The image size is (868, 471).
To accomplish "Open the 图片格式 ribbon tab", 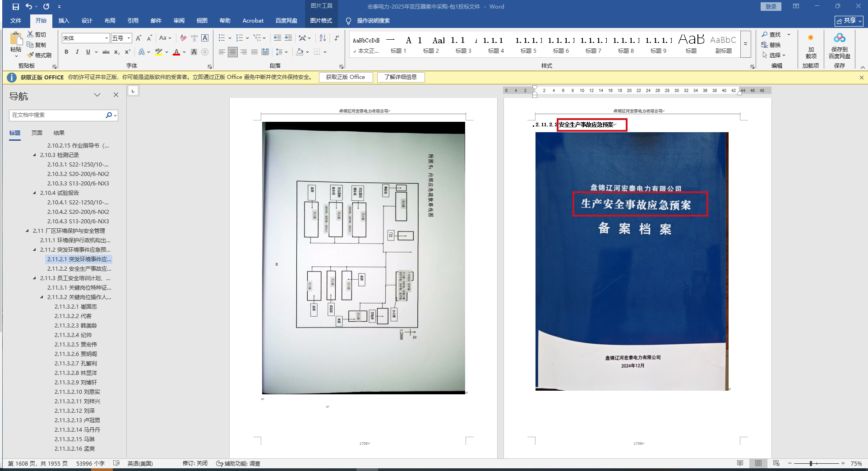I will (x=321, y=21).
